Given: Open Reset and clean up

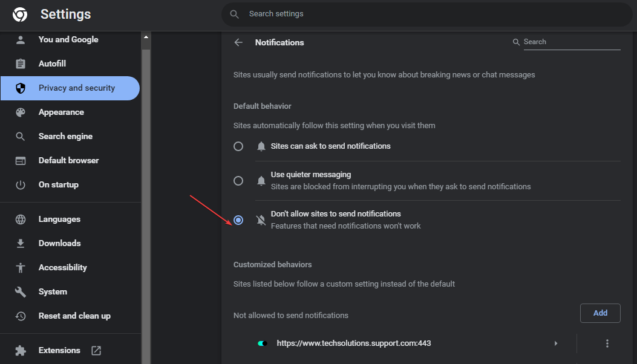Looking at the screenshot, I should point(74,316).
